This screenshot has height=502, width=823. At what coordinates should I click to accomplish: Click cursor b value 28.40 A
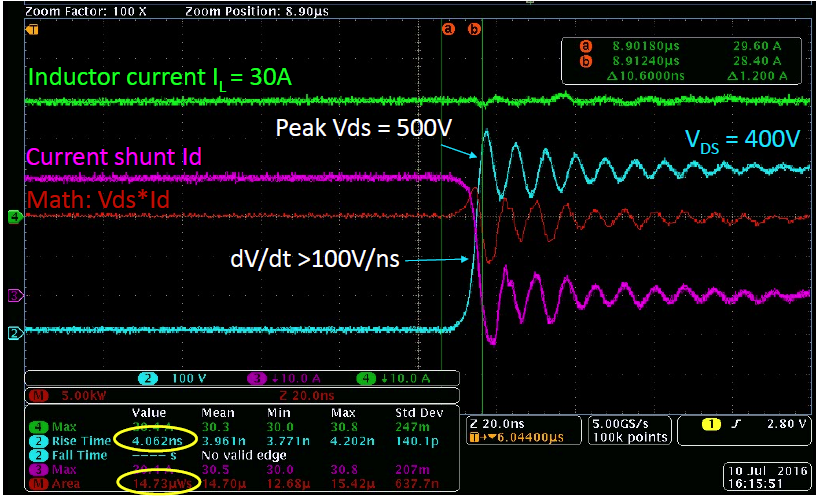pyautogui.click(x=757, y=61)
